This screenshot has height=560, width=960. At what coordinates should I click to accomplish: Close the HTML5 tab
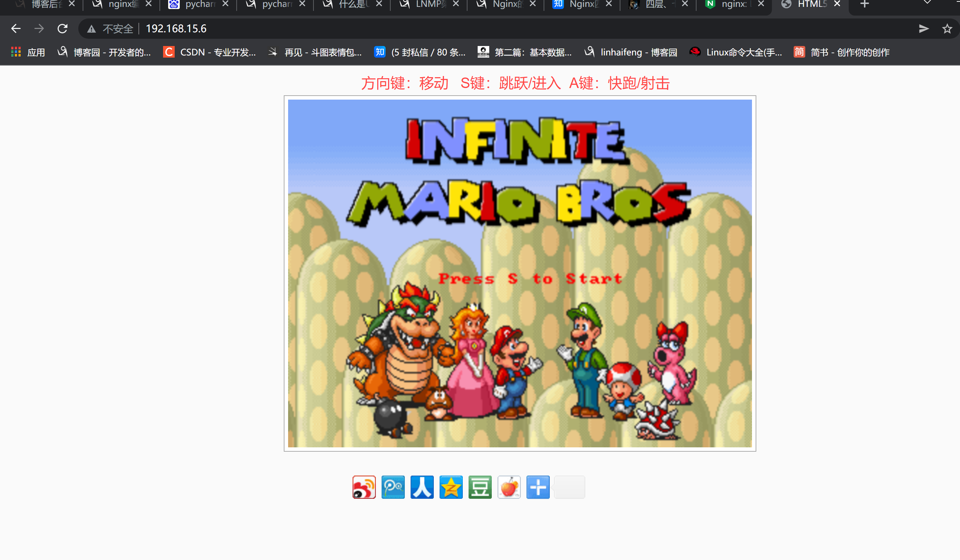coord(837,4)
